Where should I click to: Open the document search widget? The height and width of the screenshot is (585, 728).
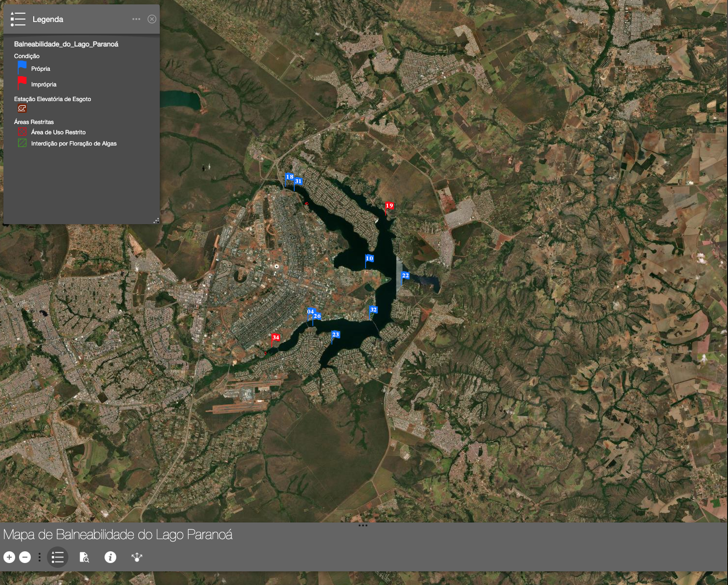coord(84,557)
